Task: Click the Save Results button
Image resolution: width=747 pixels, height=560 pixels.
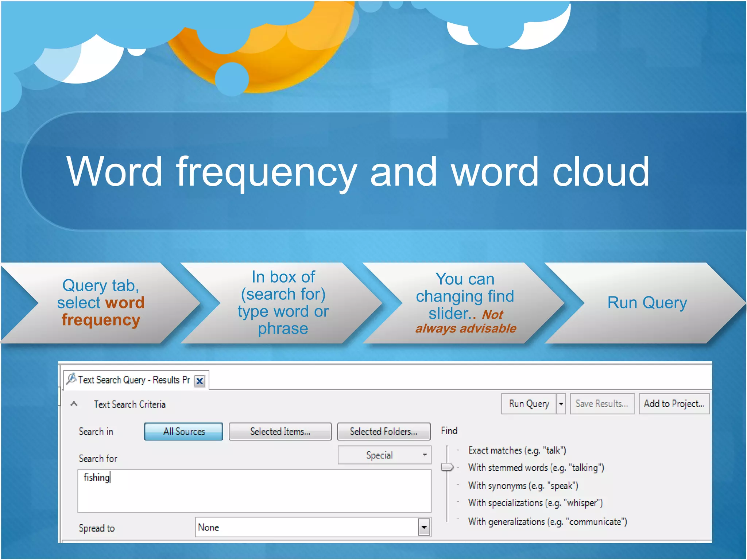Action: [x=602, y=404]
